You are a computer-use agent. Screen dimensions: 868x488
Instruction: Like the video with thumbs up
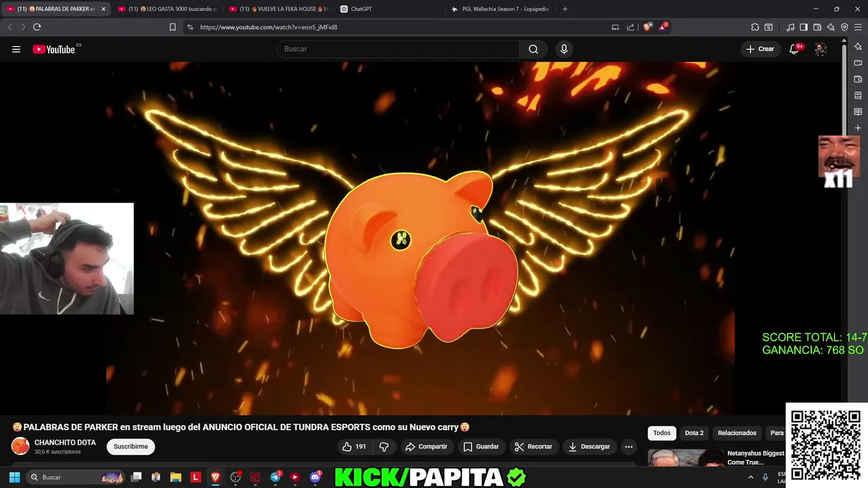tap(354, 447)
